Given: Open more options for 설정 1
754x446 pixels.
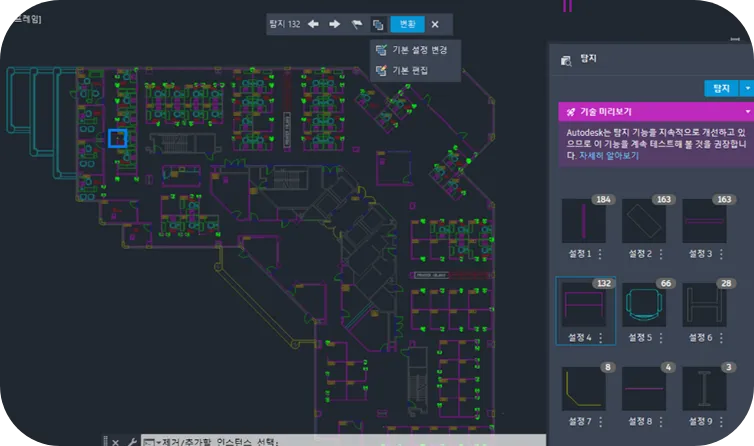Looking at the screenshot, I should coord(600,254).
